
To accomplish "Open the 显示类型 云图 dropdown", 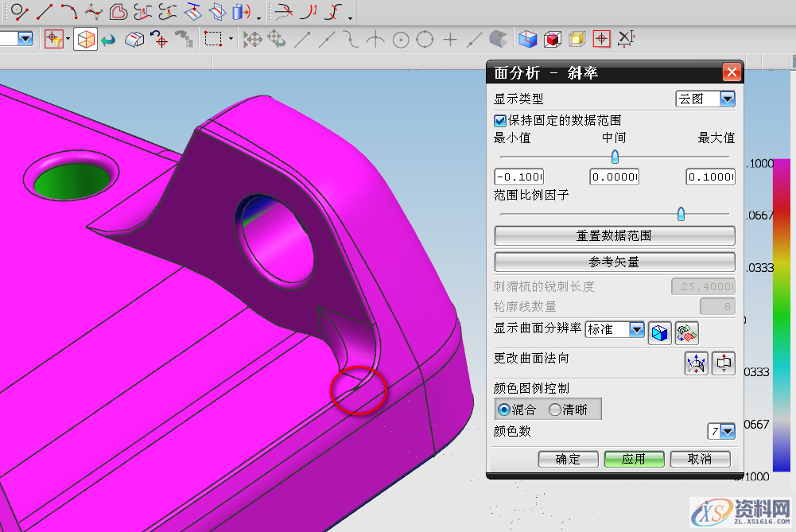I will coord(727,99).
